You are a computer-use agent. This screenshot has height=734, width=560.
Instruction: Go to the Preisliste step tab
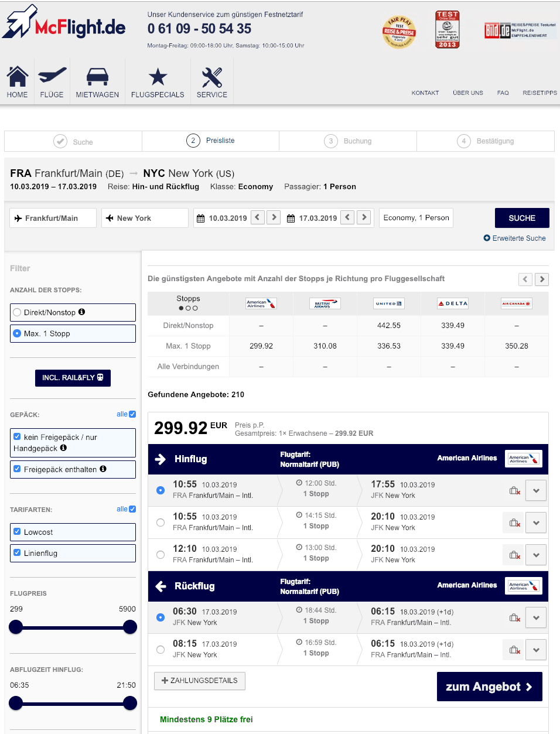(211, 141)
